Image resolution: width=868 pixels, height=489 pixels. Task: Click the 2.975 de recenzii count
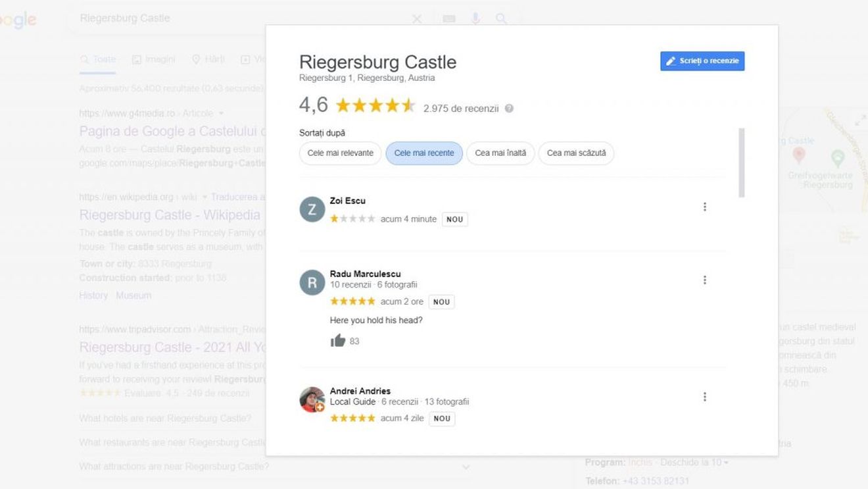[461, 109]
